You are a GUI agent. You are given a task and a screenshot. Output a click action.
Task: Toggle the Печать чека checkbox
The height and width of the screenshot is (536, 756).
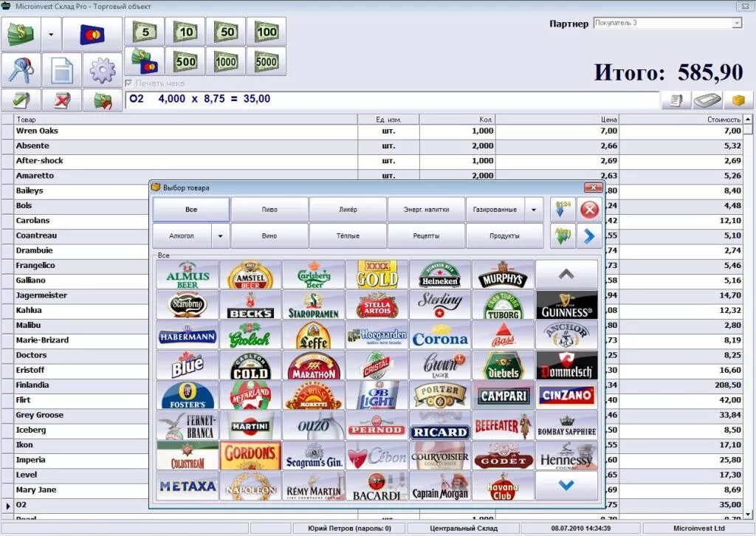coord(128,83)
